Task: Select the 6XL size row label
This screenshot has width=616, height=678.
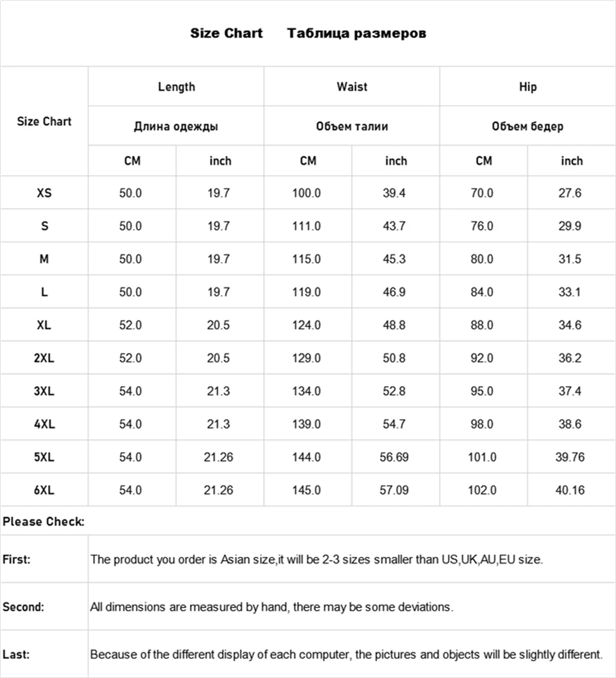Action: [44, 490]
